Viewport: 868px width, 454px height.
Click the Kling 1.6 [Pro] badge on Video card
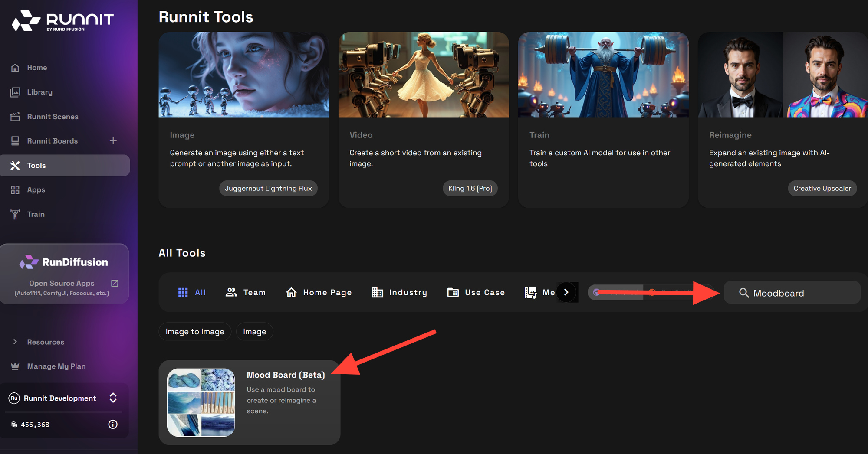(470, 188)
